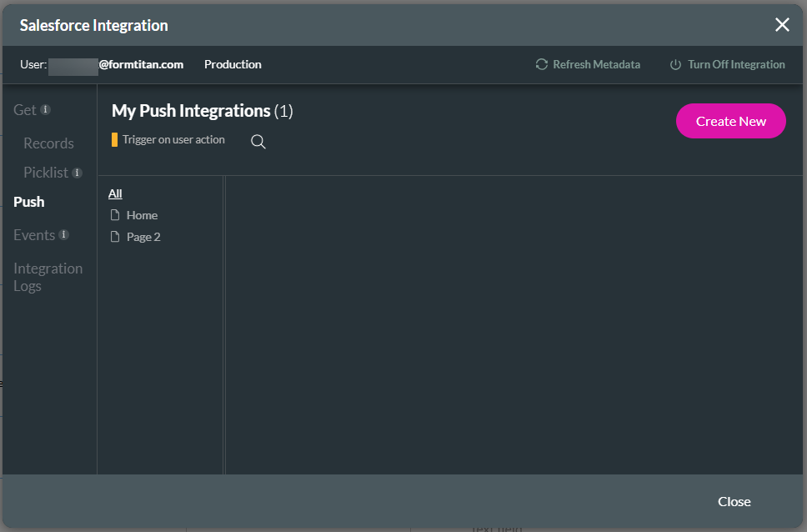Click the @formtitan.com user email text
Image resolution: width=807 pixels, height=532 pixels.
141,64
